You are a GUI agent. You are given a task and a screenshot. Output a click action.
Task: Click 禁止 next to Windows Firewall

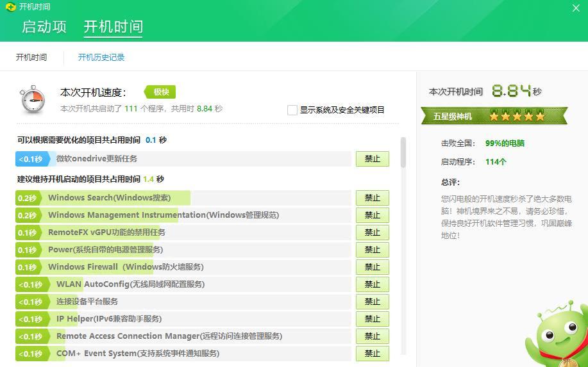point(372,267)
